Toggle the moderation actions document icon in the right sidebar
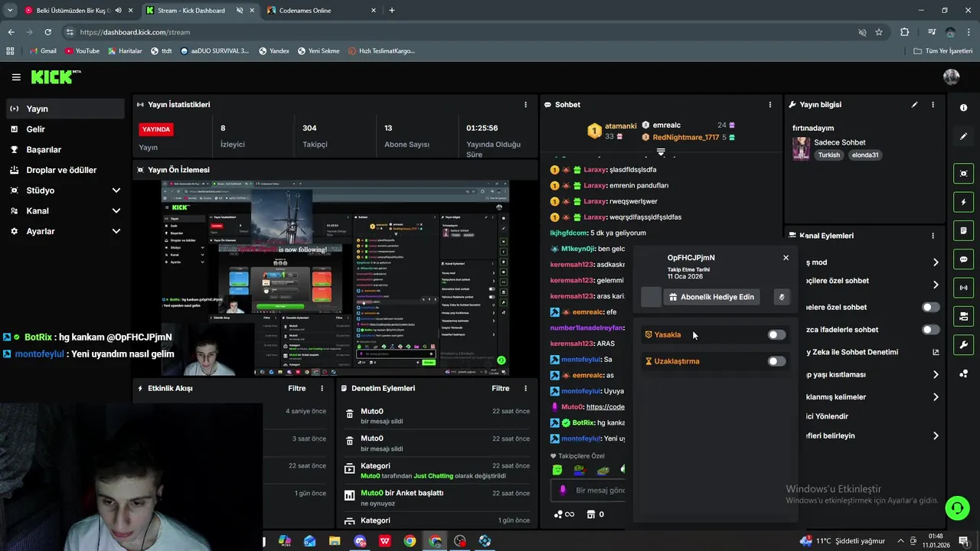The width and height of the screenshot is (980, 551). click(963, 230)
